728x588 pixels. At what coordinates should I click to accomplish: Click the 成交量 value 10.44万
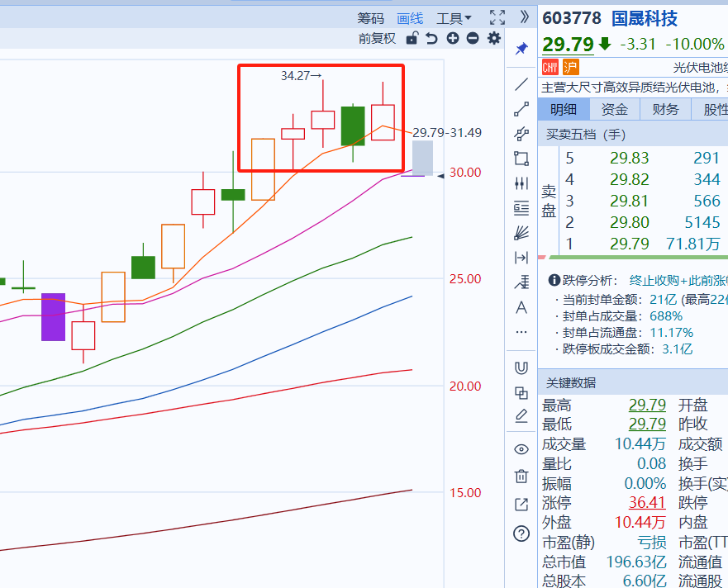pos(640,444)
